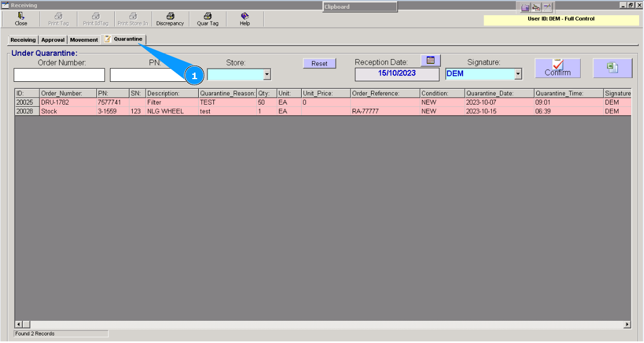Switch to the Movement tab

coord(83,39)
